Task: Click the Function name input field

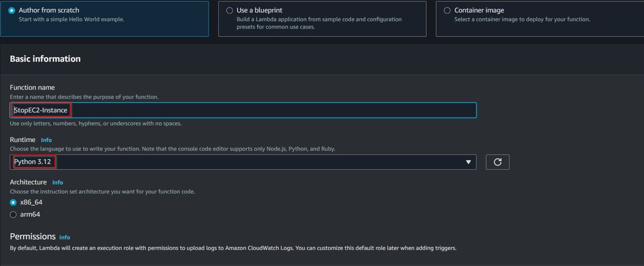Action: 243,110
